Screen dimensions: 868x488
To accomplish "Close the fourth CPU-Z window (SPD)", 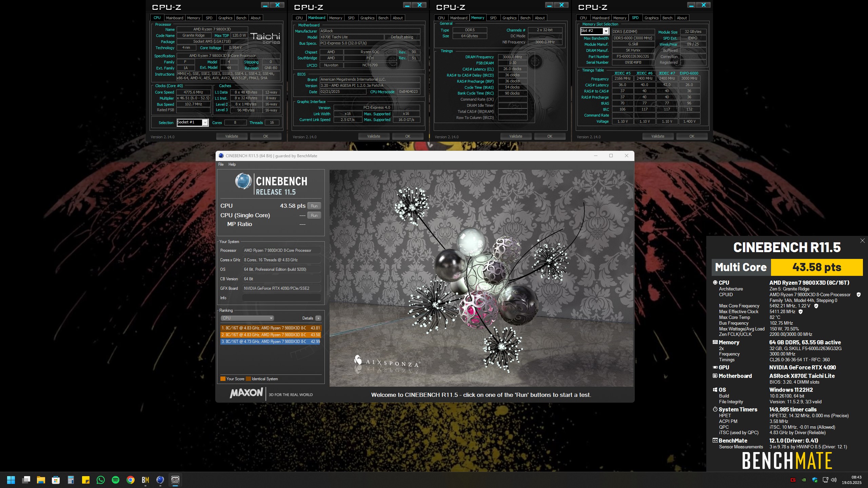I will point(704,5).
